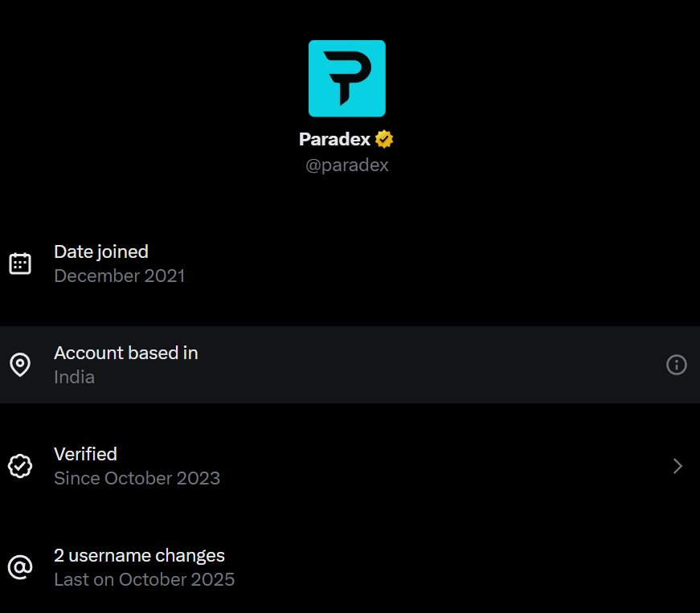Click the Since October 2023 text

[137, 479]
